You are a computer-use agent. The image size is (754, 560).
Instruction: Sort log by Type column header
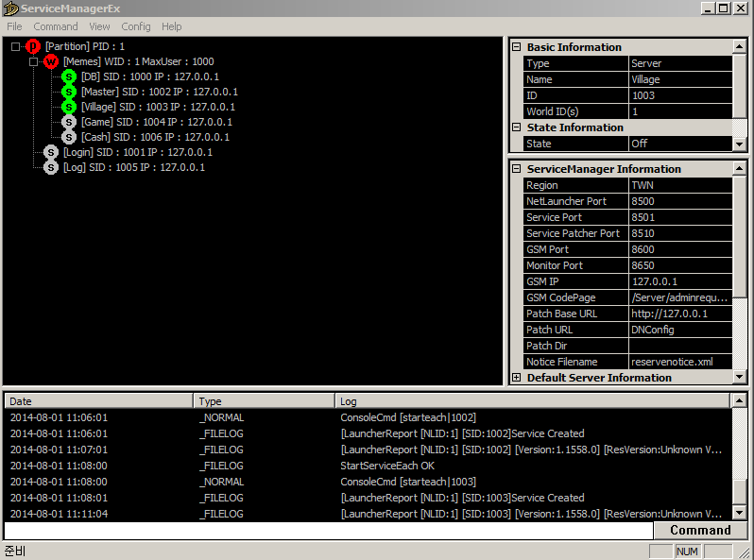click(264, 401)
